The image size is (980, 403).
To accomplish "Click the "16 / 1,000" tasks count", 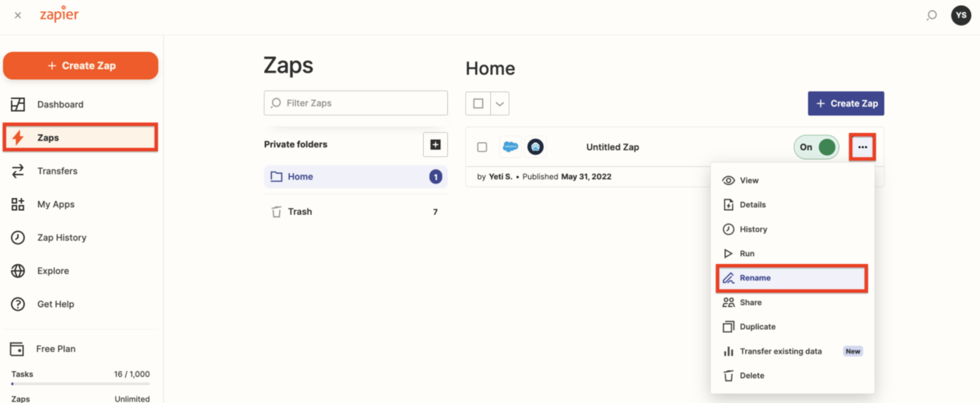I will [132, 374].
